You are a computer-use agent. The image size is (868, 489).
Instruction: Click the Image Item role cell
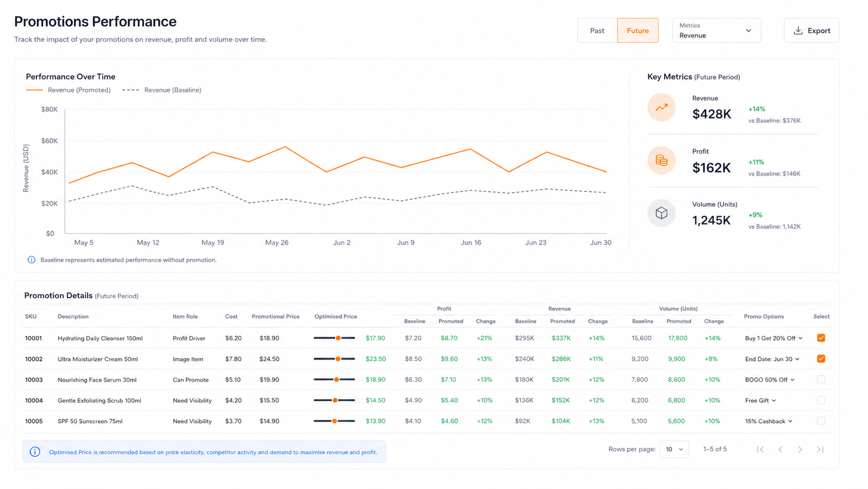click(x=188, y=359)
